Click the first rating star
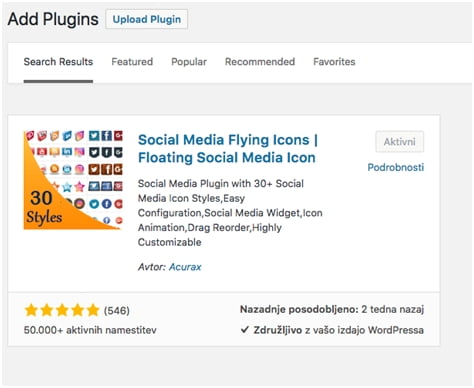The height and width of the screenshot is (388, 474). pyautogui.click(x=31, y=310)
